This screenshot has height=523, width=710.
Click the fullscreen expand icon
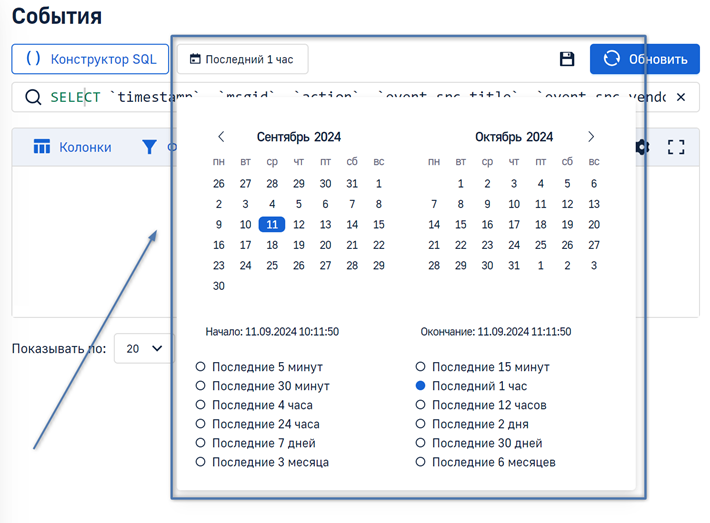[676, 147]
